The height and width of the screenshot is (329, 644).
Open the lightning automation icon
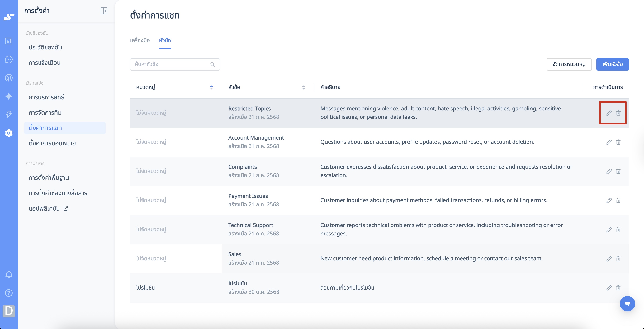pyautogui.click(x=9, y=114)
